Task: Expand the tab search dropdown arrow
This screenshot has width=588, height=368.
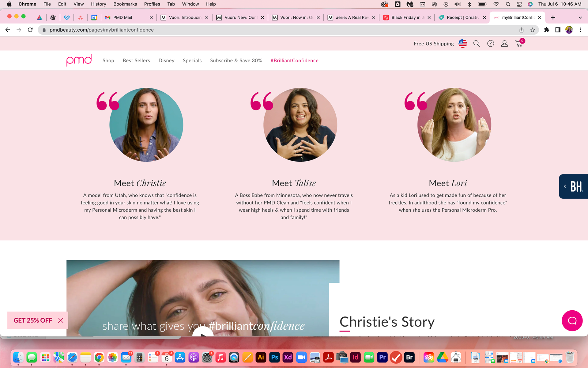Action: [580, 17]
